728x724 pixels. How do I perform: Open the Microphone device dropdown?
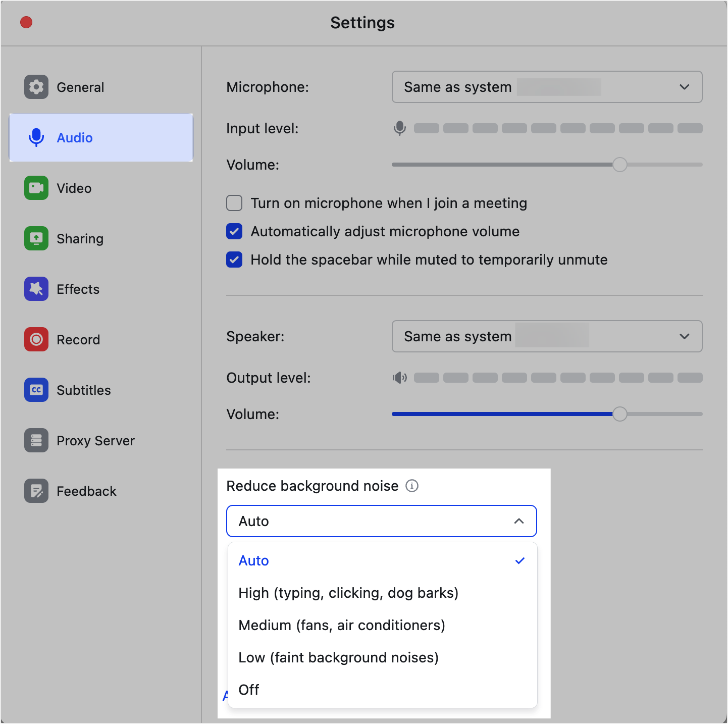(547, 87)
